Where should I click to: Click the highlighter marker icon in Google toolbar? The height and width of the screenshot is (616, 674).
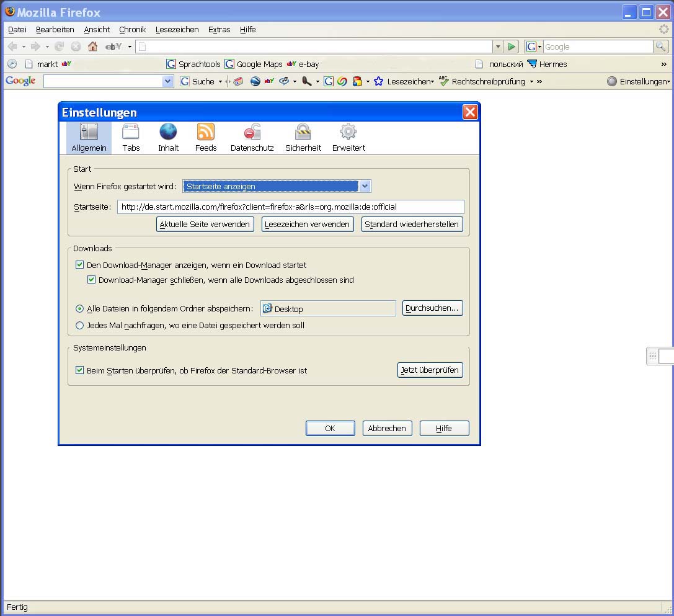[307, 81]
